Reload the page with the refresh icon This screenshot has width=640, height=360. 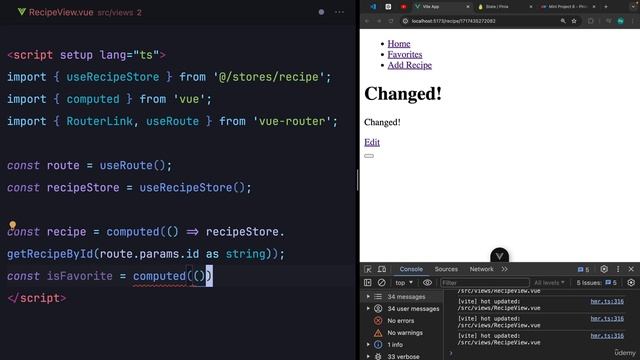391,21
